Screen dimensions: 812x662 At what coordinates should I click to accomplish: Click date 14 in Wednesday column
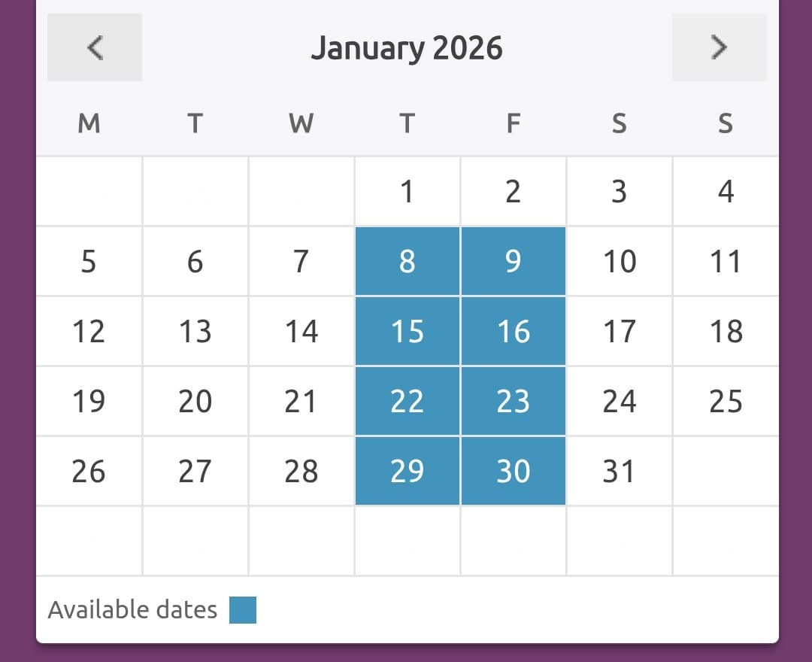pyautogui.click(x=301, y=331)
